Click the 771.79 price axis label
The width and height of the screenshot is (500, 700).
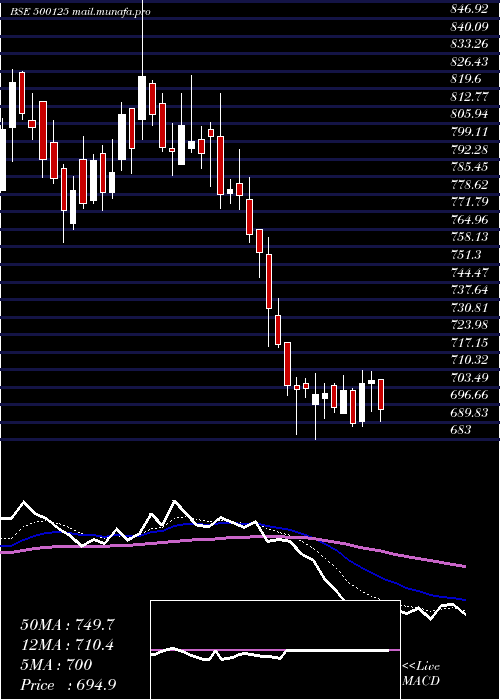pyautogui.click(x=469, y=202)
